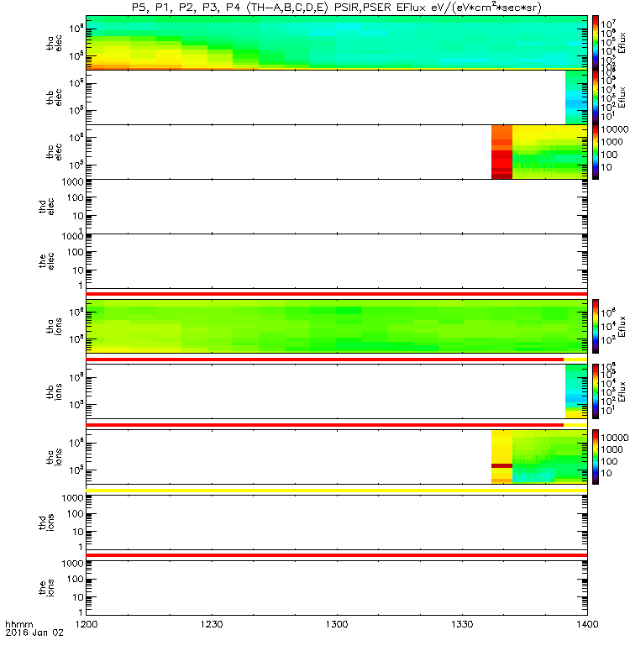Click the '2016 Jan 02' date label
Image resolution: width=630 pixels, height=672 pixels.
click(x=34, y=633)
